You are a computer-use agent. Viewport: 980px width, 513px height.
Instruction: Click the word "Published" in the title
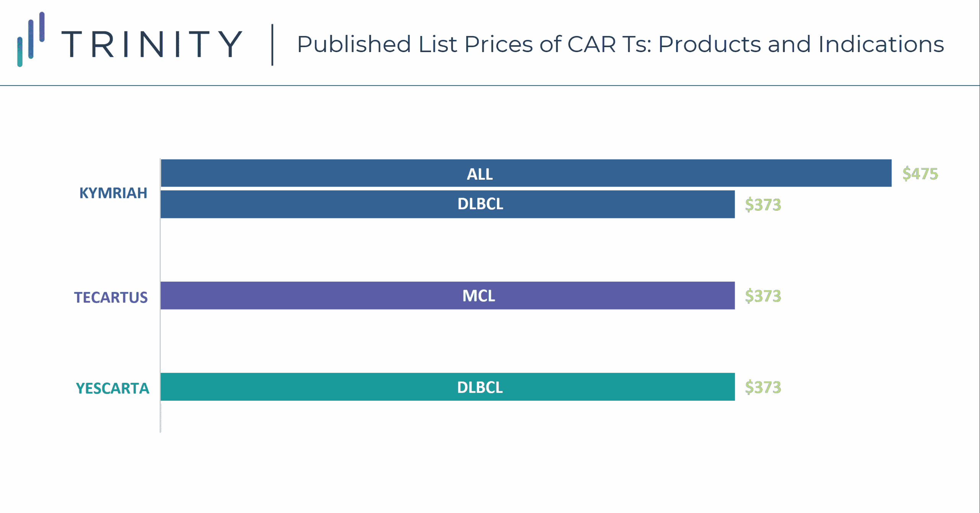point(354,44)
